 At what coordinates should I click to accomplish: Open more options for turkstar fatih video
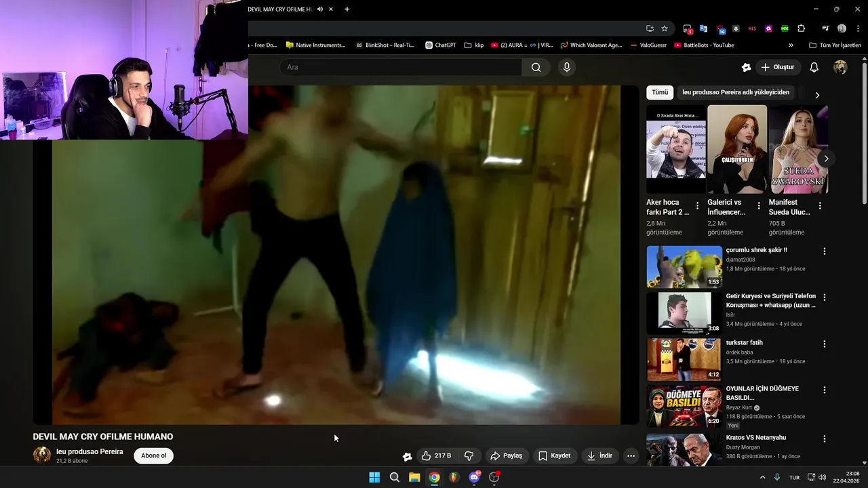[x=825, y=344]
